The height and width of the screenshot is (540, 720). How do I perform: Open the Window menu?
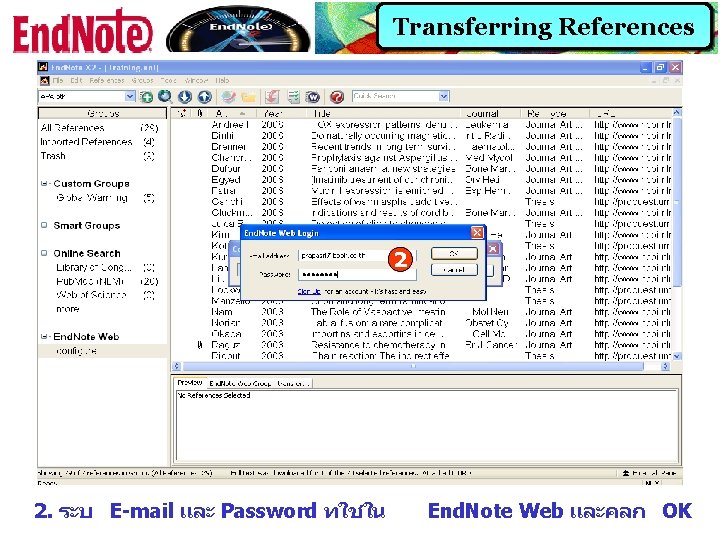coord(197,80)
